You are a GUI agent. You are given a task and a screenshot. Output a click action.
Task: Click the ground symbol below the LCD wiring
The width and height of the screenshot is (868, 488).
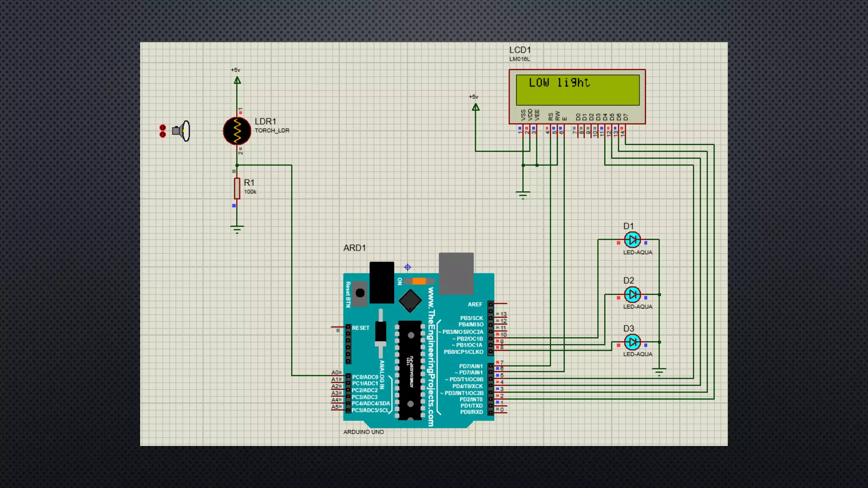[523, 195]
